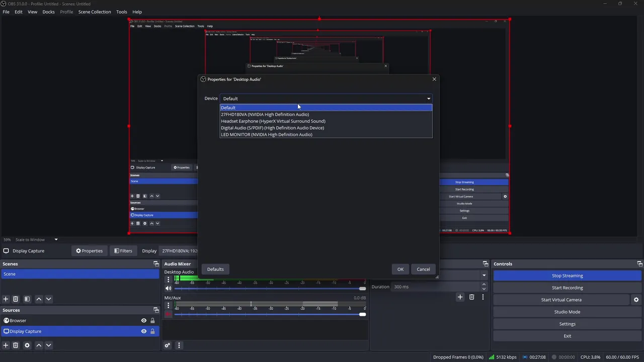
Task: Open the preview scale dropdown arrow
Action: point(56,240)
